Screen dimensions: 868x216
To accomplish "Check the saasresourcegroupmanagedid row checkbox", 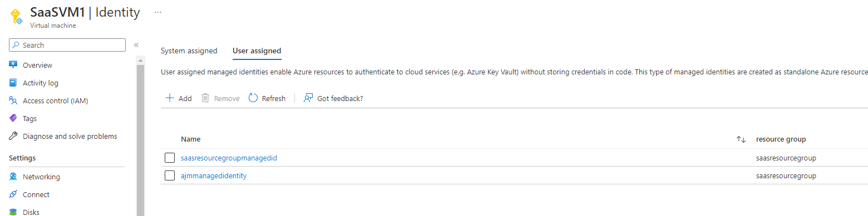I will 170,158.
